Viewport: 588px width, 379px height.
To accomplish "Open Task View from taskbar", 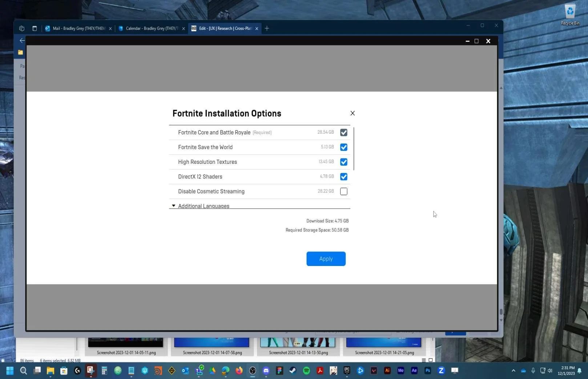I will pyautogui.click(x=37, y=371).
